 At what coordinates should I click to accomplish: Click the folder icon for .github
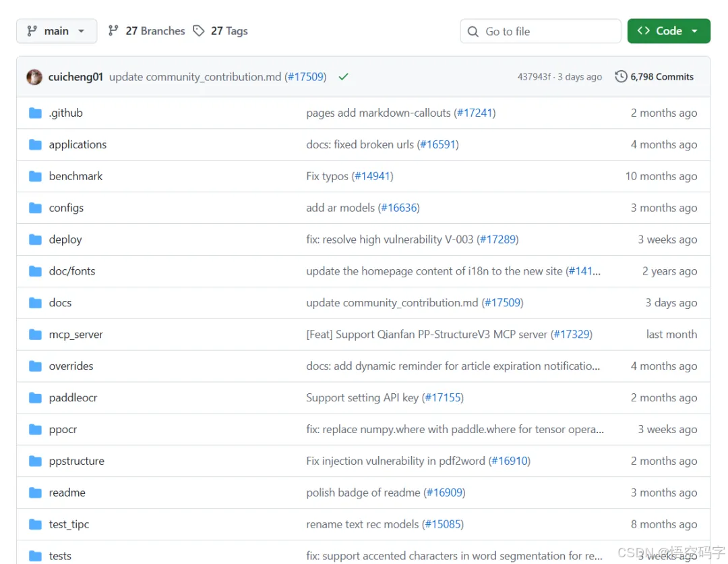[x=35, y=113]
